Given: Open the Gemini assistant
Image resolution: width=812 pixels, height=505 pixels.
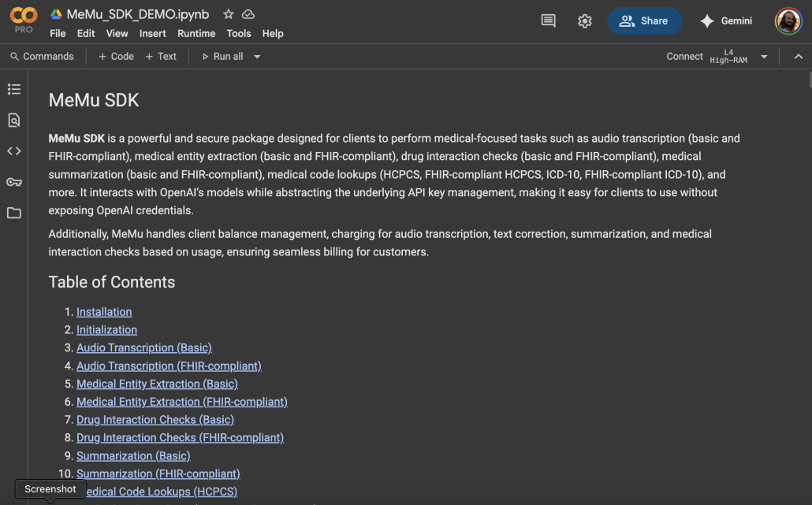Looking at the screenshot, I should pos(726,21).
